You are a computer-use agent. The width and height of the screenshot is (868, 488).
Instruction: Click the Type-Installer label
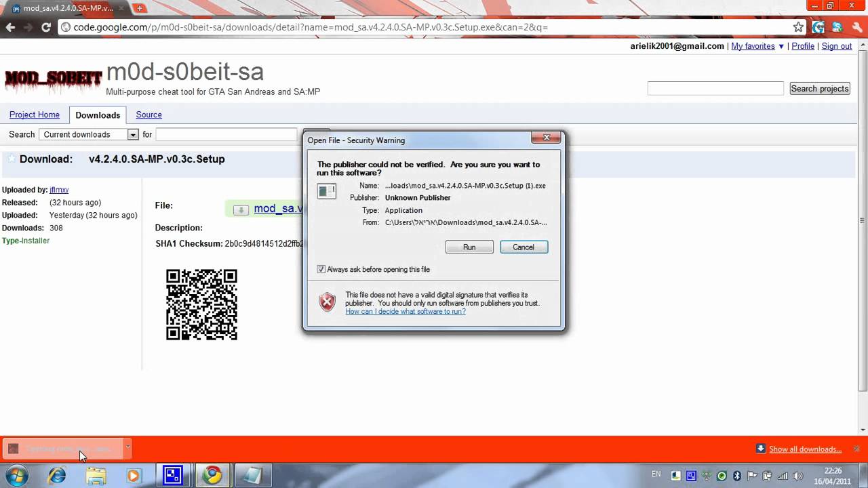(26, 241)
